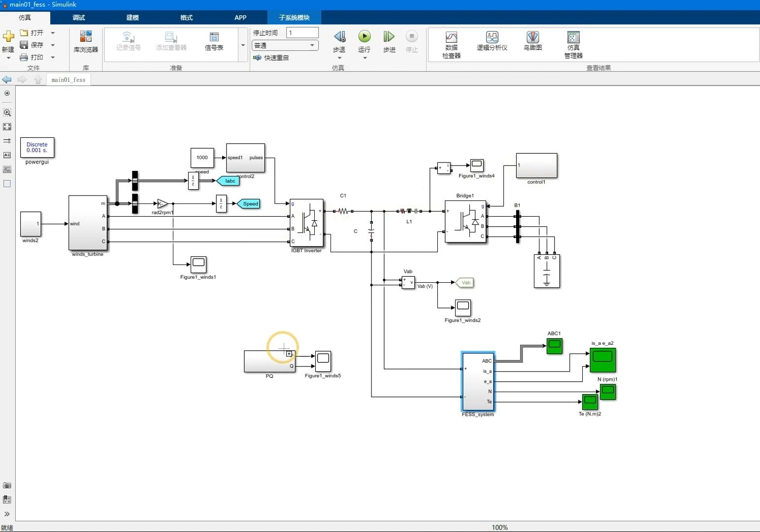The height and width of the screenshot is (532, 760).
Task: Open the Simulation Manager (仿真管理器)
Action: [x=573, y=45]
